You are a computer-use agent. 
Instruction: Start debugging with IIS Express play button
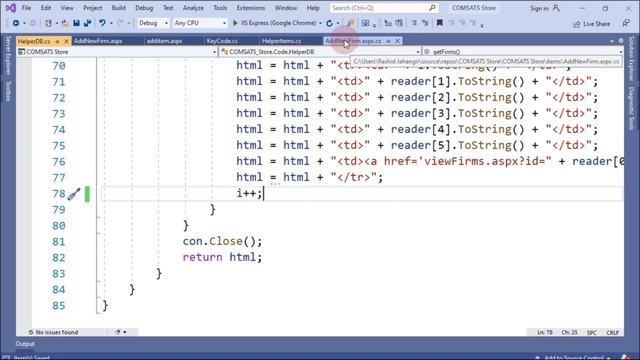[235, 23]
